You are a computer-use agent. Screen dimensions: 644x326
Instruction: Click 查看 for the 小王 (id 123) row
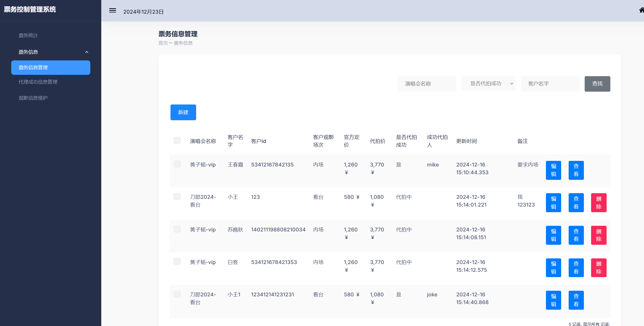(x=576, y=203)
